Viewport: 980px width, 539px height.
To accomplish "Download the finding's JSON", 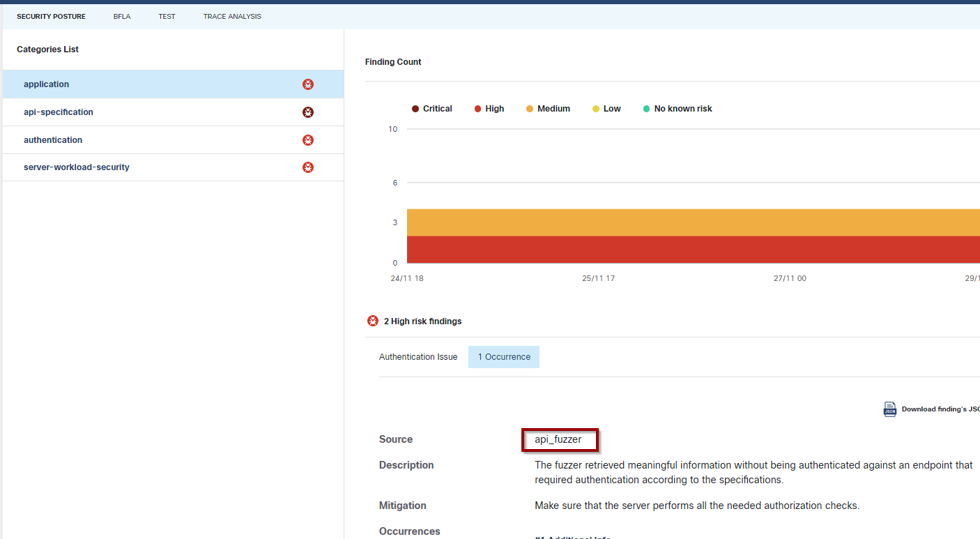I will tap(940, 409).
